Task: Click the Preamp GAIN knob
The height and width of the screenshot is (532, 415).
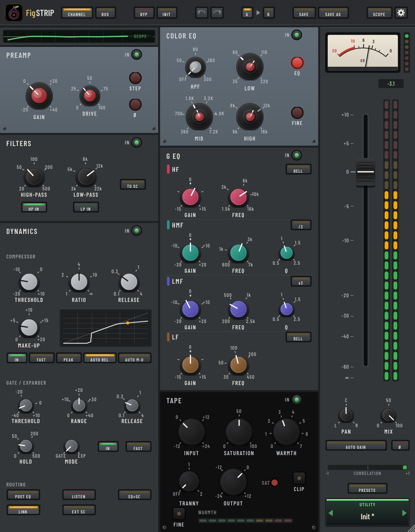Action: [39, 96]
